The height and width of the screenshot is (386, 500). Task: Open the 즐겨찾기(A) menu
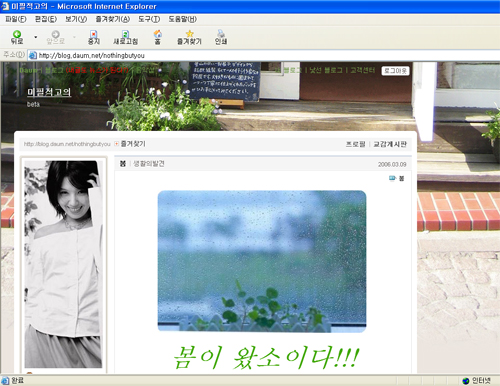tap(113, 19)
